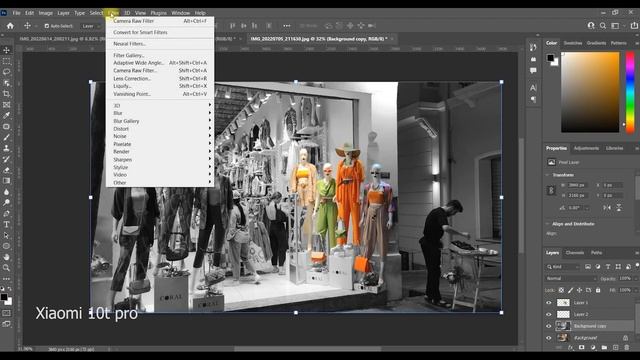
Task: Select the Frame tool
Action: click(x=7, y=105)
